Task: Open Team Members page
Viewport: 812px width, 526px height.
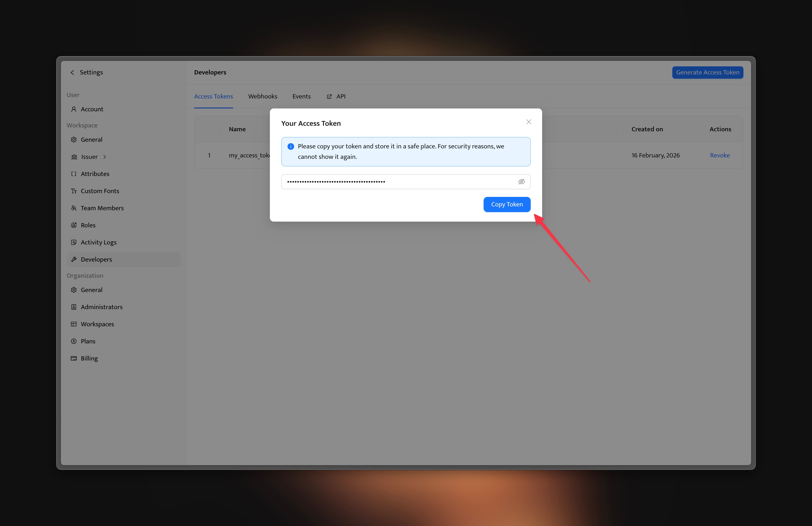Action: [x=102, y=208]
